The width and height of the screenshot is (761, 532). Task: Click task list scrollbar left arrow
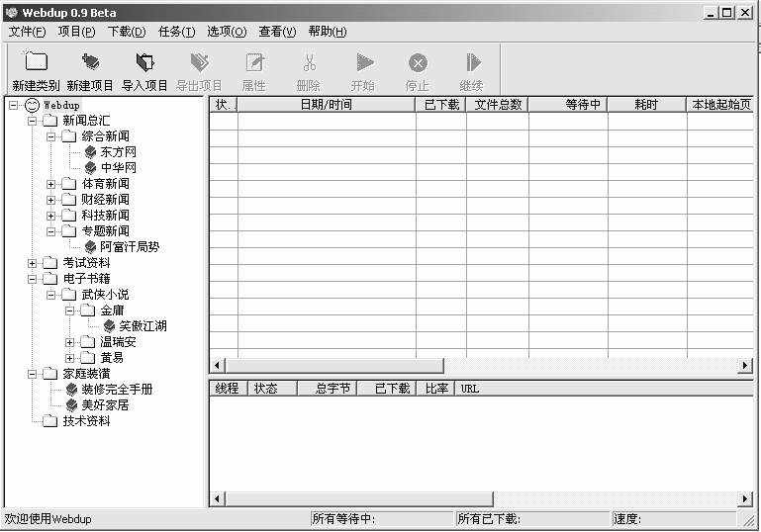click(218, 365)
